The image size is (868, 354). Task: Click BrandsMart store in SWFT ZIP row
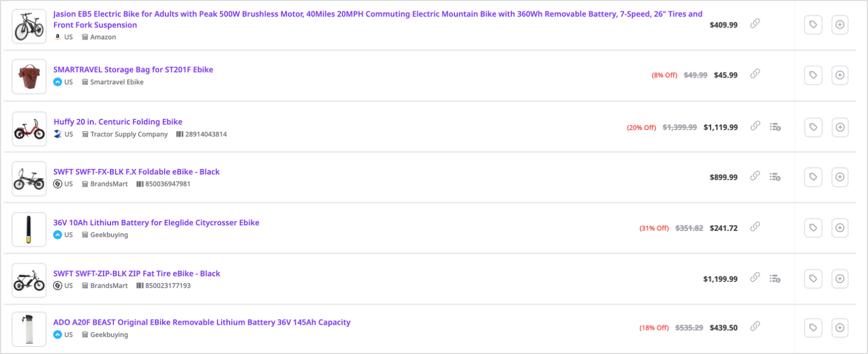point(109,286)
